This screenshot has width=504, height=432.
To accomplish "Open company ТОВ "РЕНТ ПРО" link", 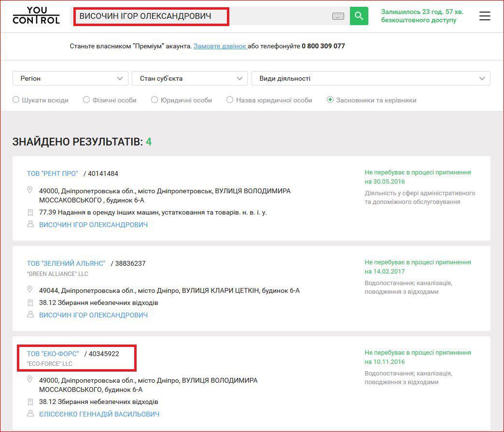I will 53,173.
